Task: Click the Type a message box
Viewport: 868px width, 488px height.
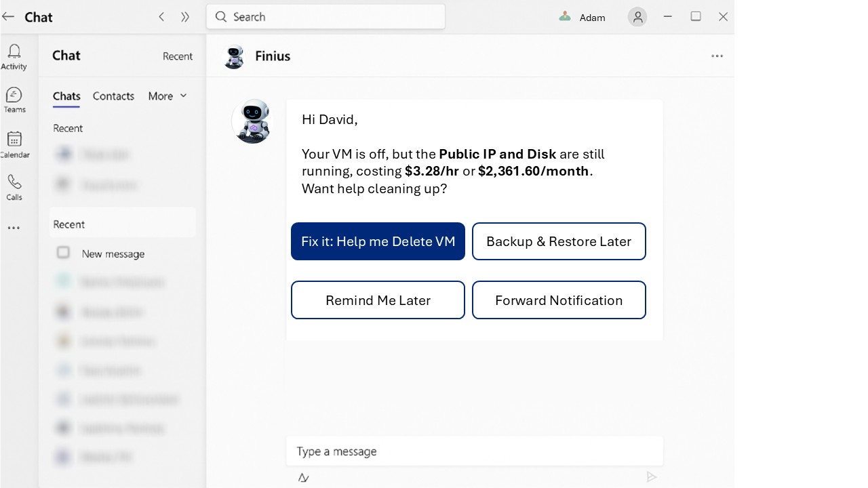Action: coord(475,451)
